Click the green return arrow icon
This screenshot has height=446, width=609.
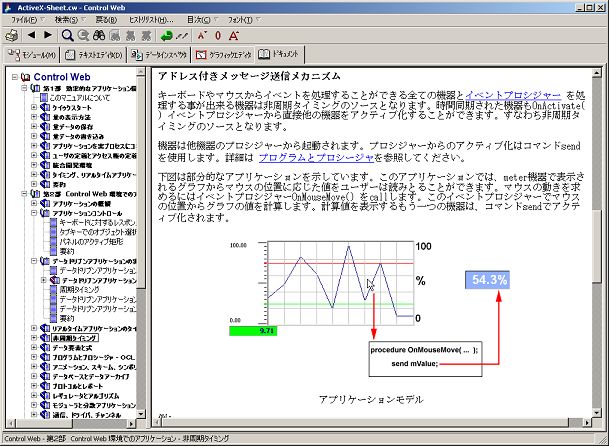point(168,35)
